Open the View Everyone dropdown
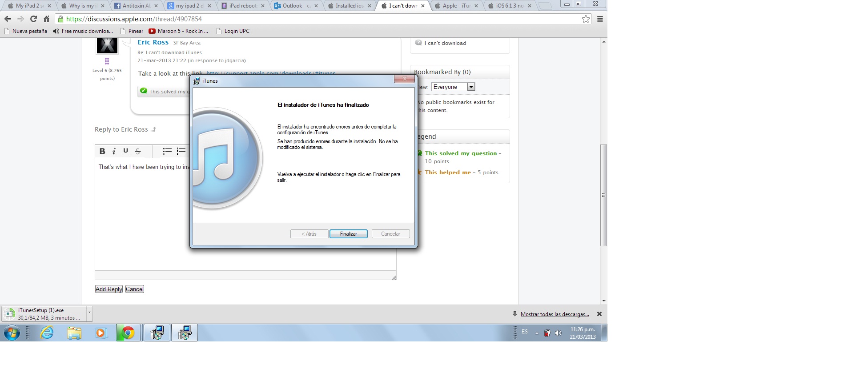 coord(453,87)
